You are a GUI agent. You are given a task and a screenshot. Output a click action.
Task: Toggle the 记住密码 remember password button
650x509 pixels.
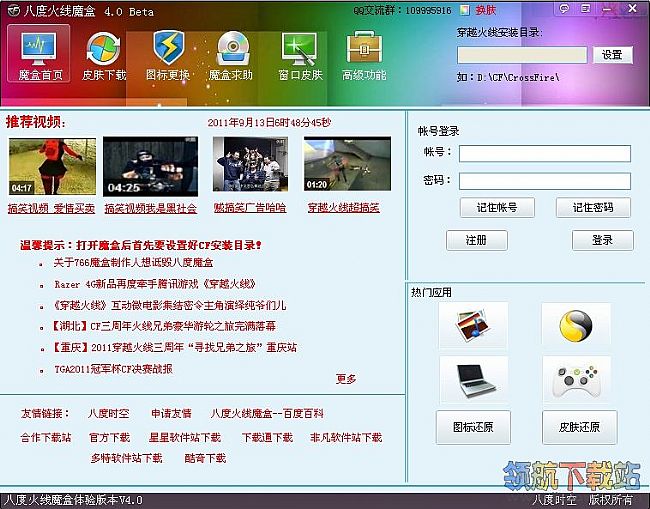(593, 207)
